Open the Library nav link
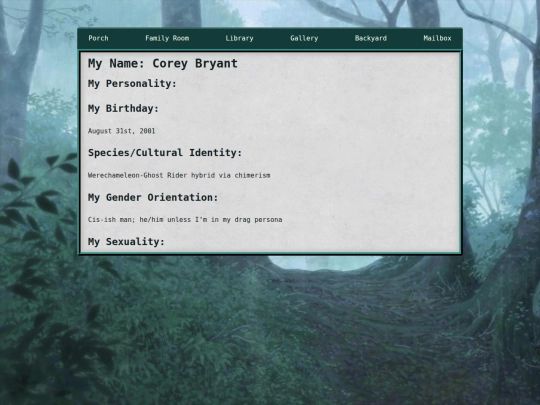 (239, 38)
